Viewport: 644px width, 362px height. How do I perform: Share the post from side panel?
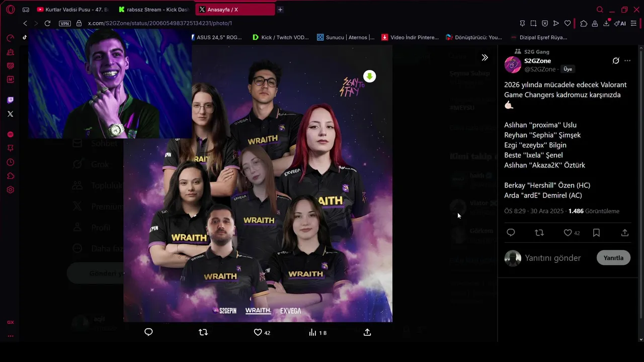tap(625, 233)
